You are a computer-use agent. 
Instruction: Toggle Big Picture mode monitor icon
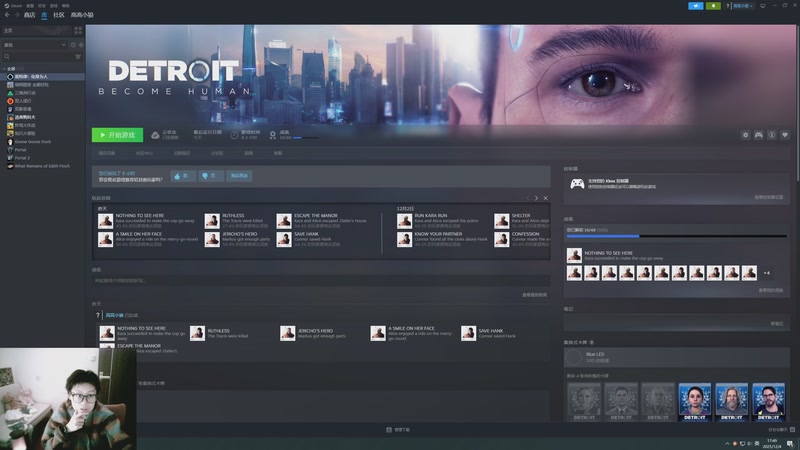pyautogui.click(x=763, y=6)
